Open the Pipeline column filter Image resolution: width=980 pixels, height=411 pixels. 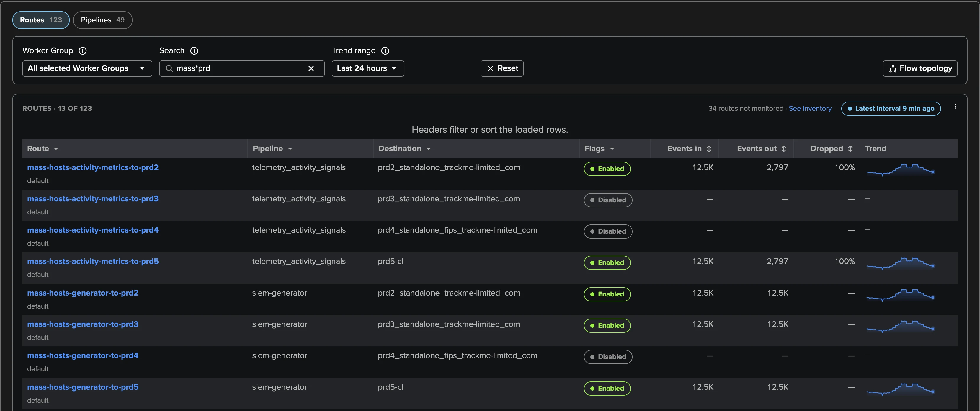[x=290, y=149]
